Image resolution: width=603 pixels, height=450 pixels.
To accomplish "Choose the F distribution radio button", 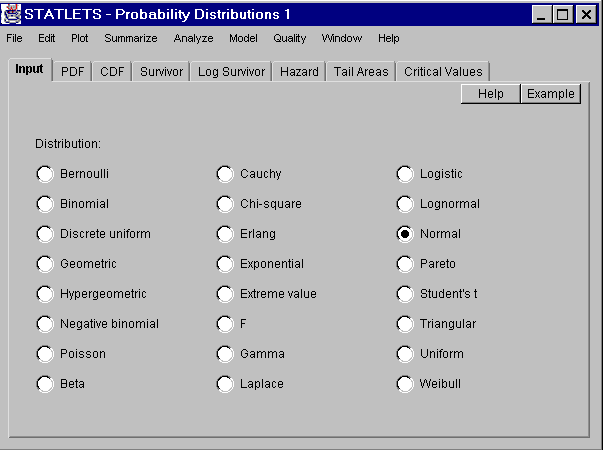I will (225, 324).
